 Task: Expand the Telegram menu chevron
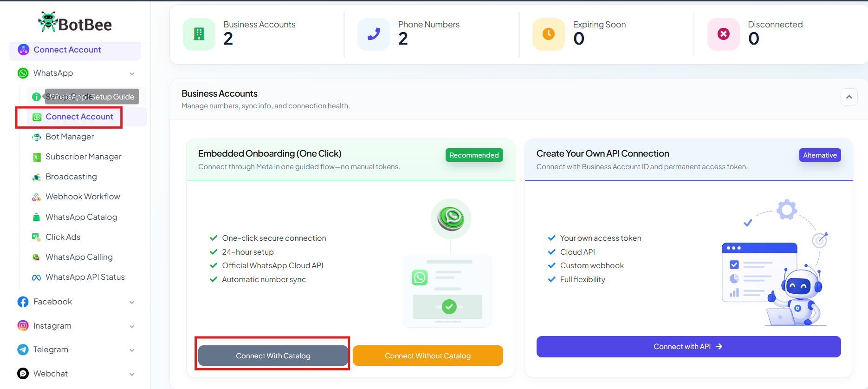(x=132, y=350)
